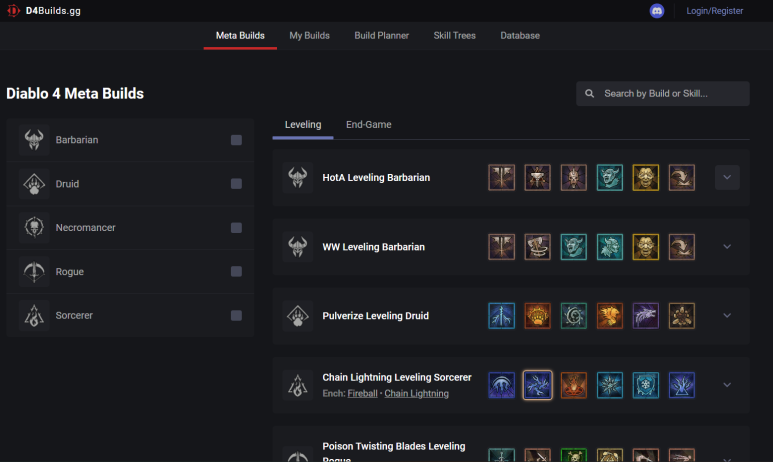Click orange fire skill icon in Sorcerer row
This screenshot has width=773, height=462.
573,385
